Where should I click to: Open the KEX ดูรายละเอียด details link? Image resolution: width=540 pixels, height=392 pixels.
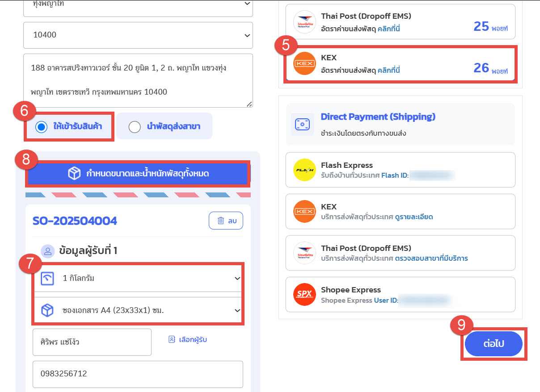coord(413,217)
